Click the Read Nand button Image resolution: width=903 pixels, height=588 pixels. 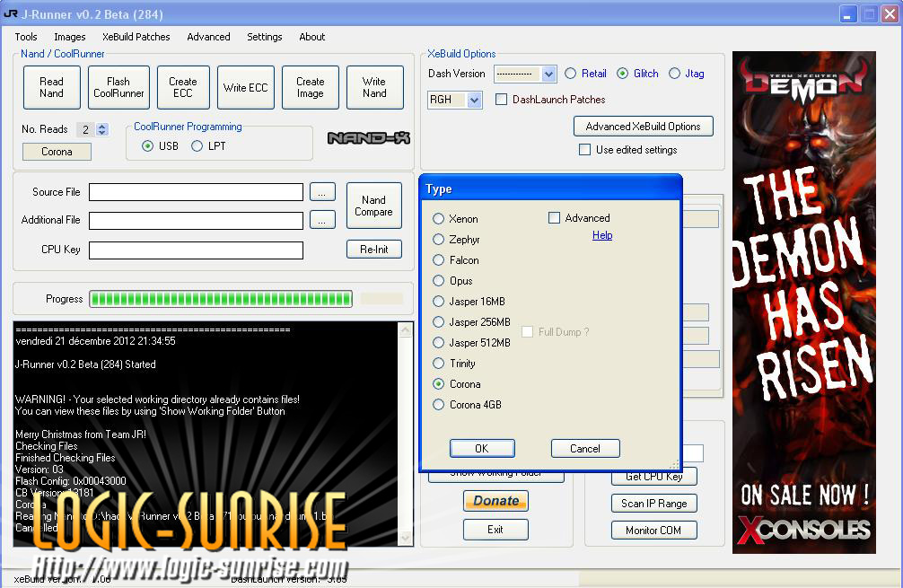52,88
